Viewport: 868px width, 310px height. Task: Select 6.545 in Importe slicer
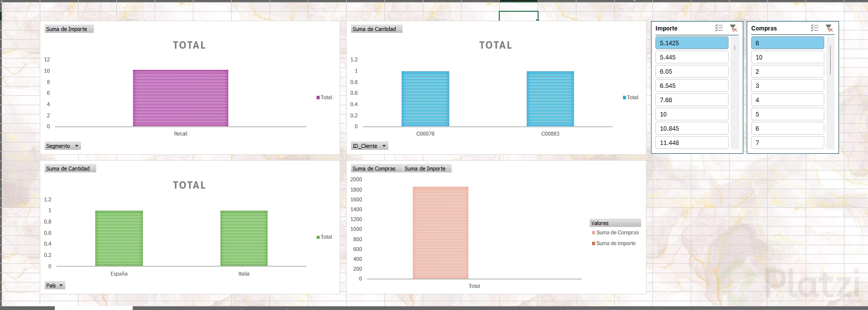tap(692, 85)
